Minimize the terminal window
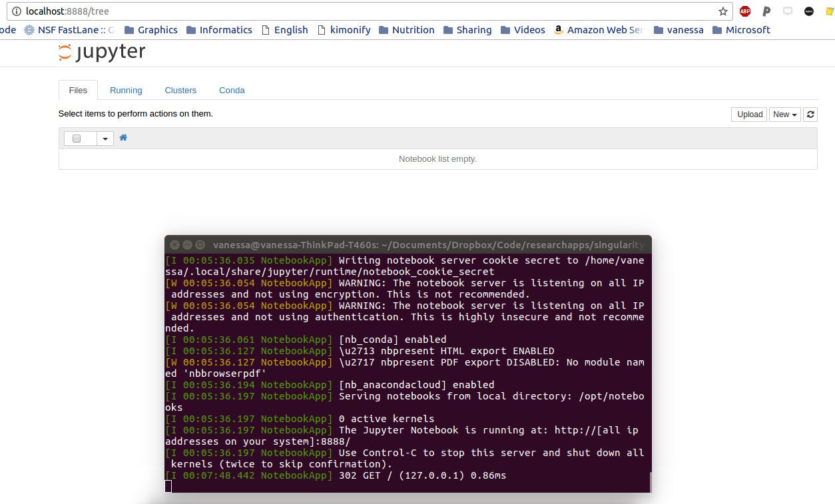This screenshot has height=504, width=835. (188, 245)
